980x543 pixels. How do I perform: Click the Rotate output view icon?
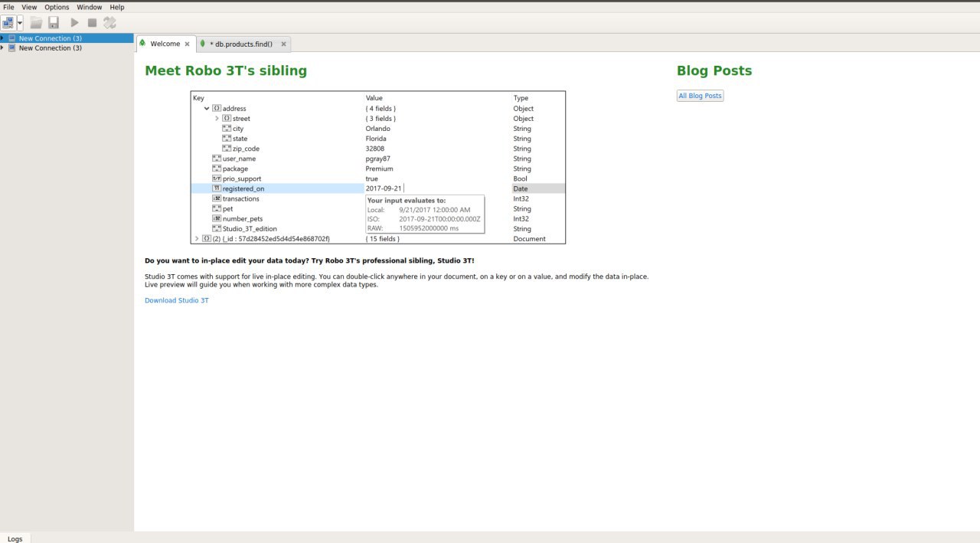pyautogui.click(x=110, y=23)
